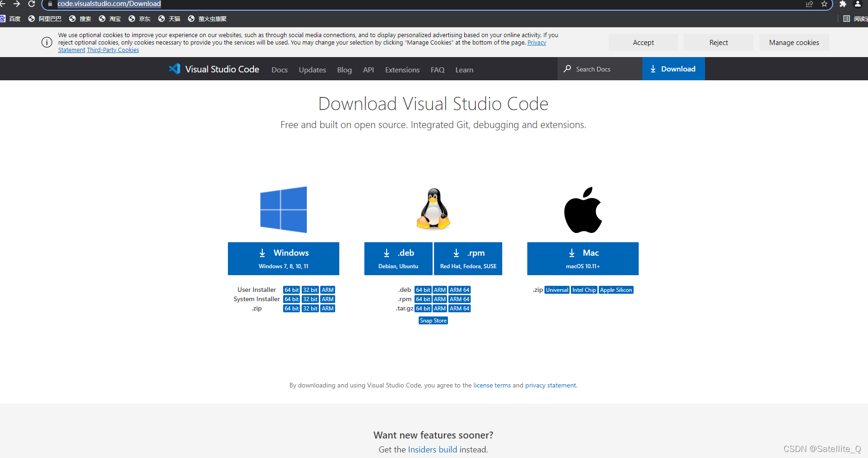Click the search magnifier icon
Screen dimensions: 868x458
coord(567,69)
